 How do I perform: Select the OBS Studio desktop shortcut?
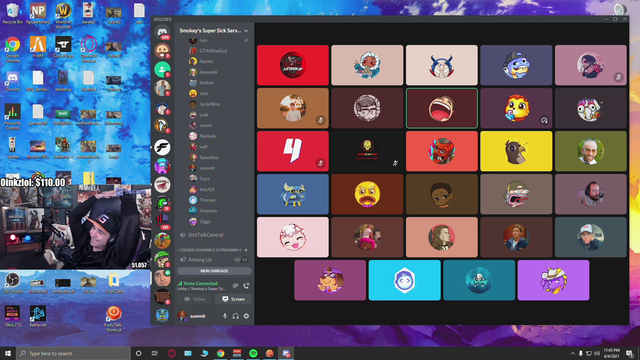[x=13, y=283]
